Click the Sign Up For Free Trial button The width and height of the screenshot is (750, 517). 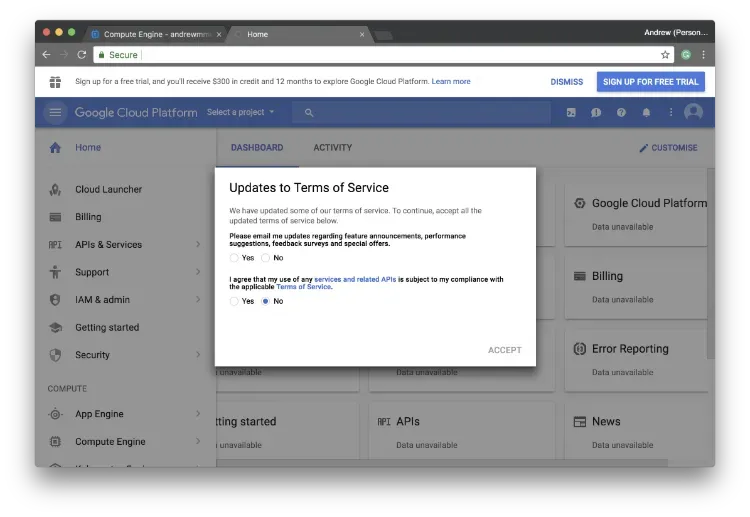650,82
